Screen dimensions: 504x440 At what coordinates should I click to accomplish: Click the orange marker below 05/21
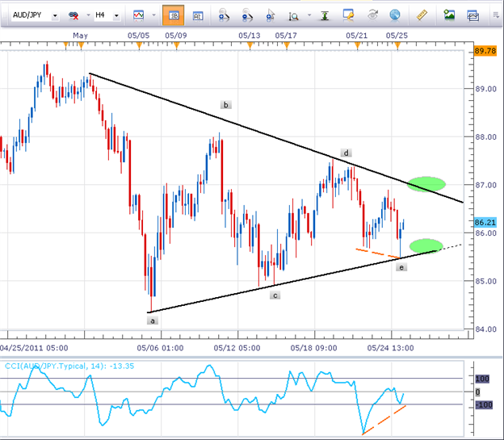pos(357,46)
